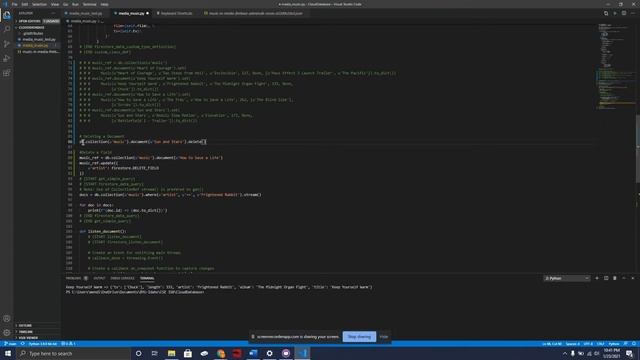Switch to the Problems panel tab
The height and width of the screenshot is (360, 640).
coord(76,278)
